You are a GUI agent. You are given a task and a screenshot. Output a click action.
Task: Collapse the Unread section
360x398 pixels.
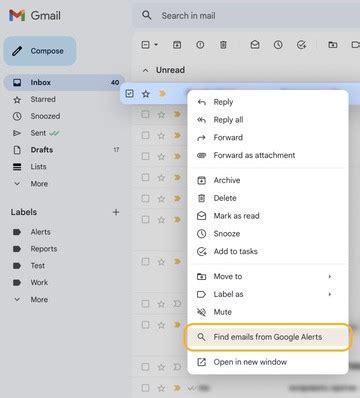pos(145,70)
